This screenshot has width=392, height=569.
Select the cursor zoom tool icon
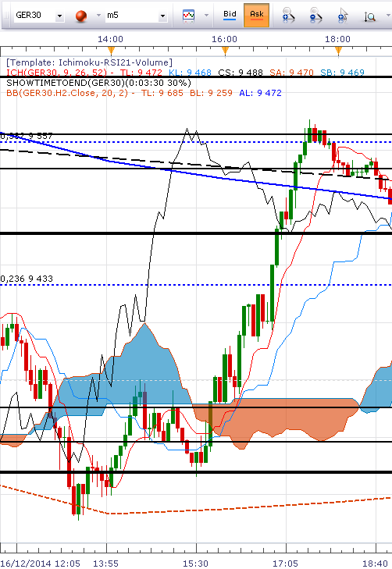(343, 16)
